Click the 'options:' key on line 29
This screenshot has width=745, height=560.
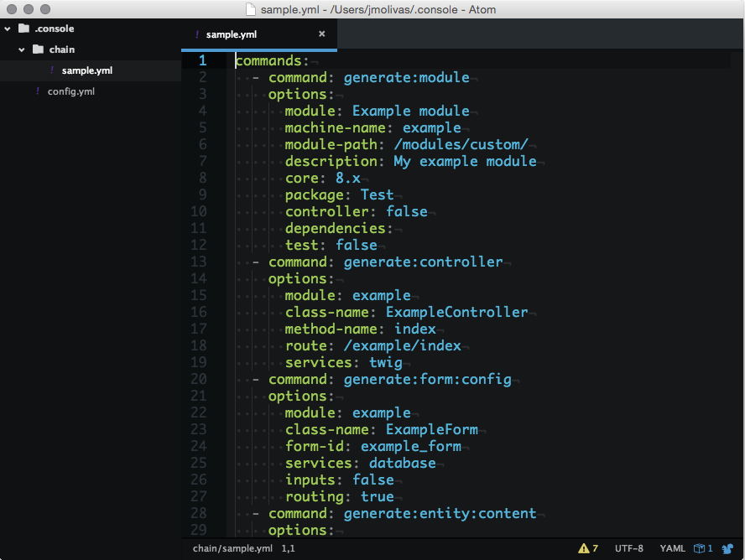[x=301, y=531]
